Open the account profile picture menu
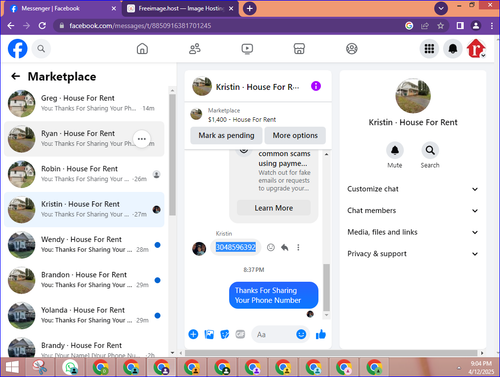Image resolution: width=500 pixels, height=377 pixels. pyautogui.click(x=476, y=49)
